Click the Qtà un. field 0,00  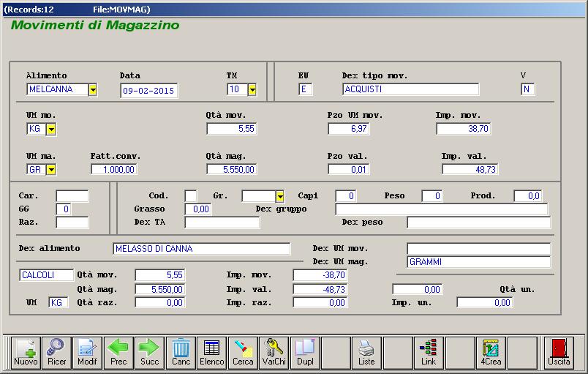418,290
